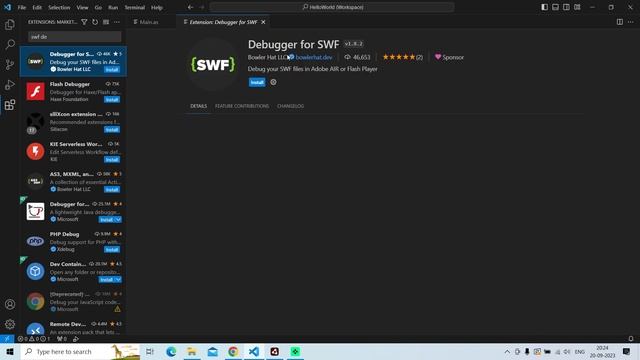
Task: Install Debugger for SWF from list
Action: click(112, 70)
